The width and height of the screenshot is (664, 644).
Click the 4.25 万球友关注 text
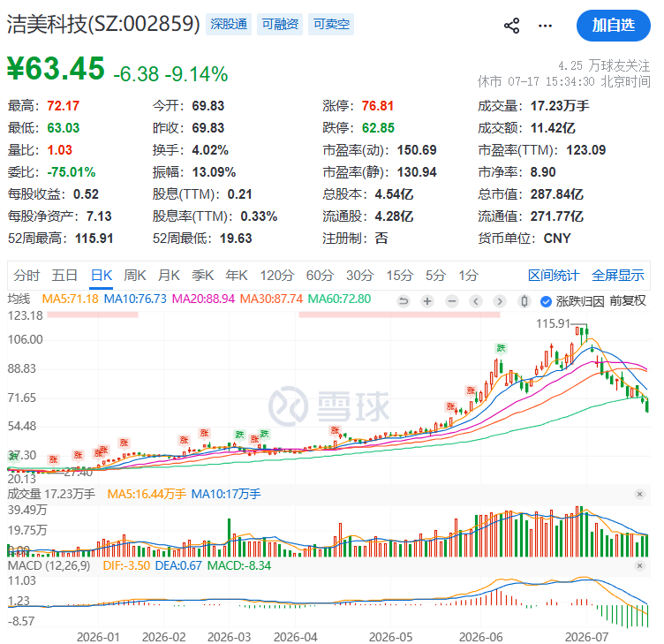click(x=603, y=65)
